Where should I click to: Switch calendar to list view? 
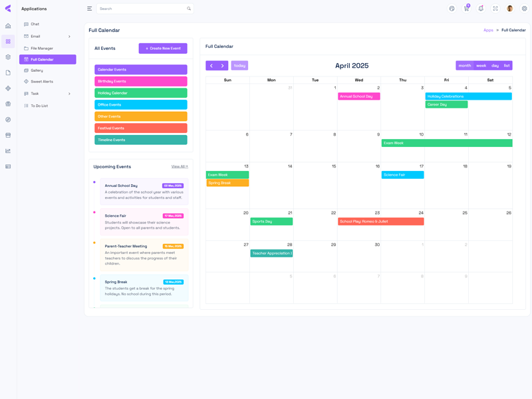coord(507,66)
